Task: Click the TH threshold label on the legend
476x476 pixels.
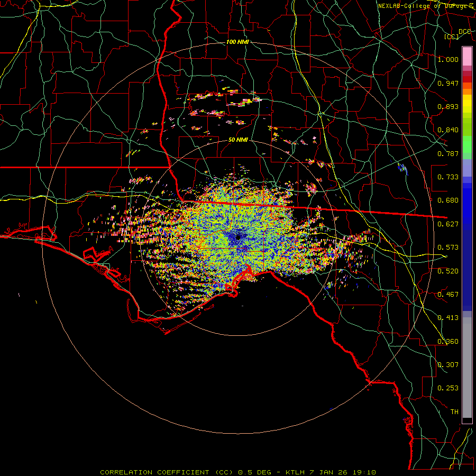Action: [x=454, y=411]
